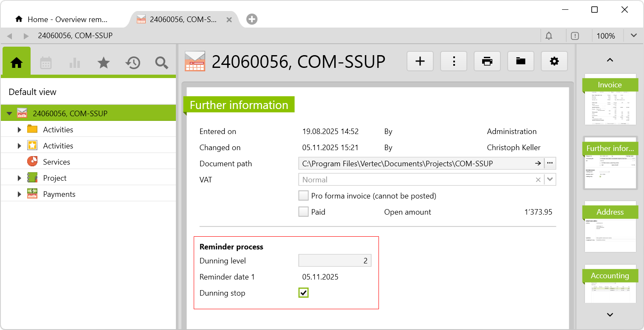This screenshot has height=330, width=644.
Task: Expand the Project tree node
Action: pos(20,178)
